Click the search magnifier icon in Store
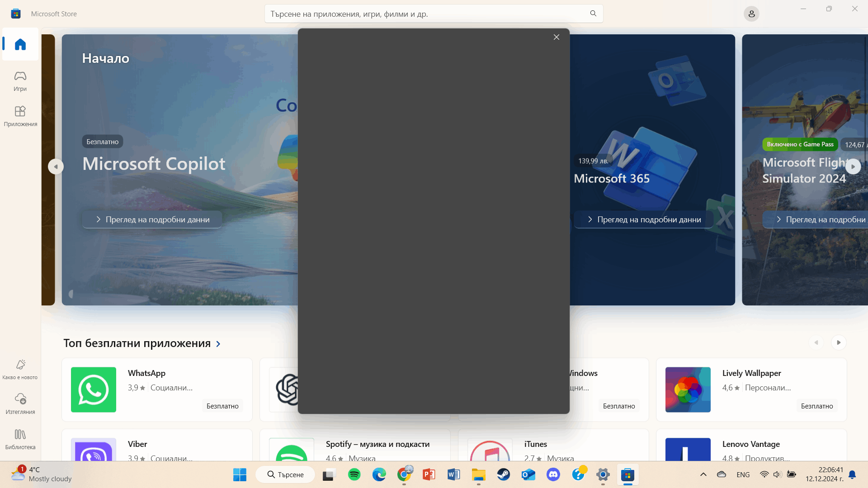868x488 pixels. [593, 14]
